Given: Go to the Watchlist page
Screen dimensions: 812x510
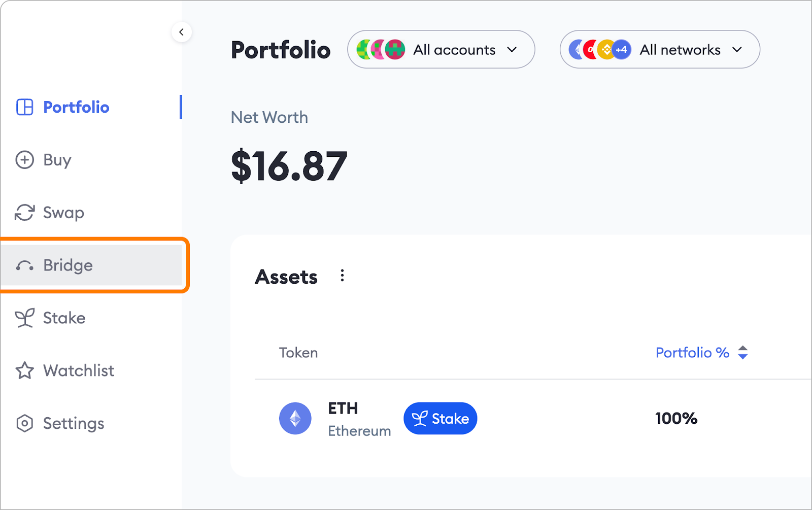Looking at the screenshot, I should 79,371.
